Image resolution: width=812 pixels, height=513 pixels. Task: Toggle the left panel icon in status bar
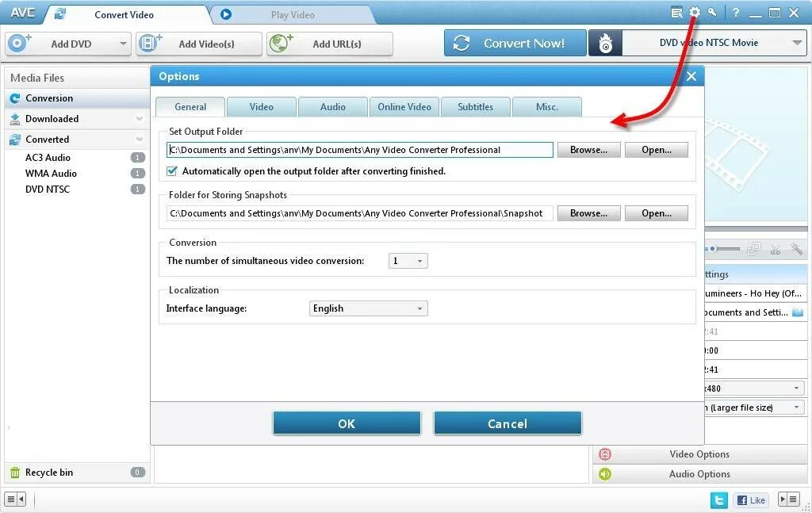click(x=15, y=500)
